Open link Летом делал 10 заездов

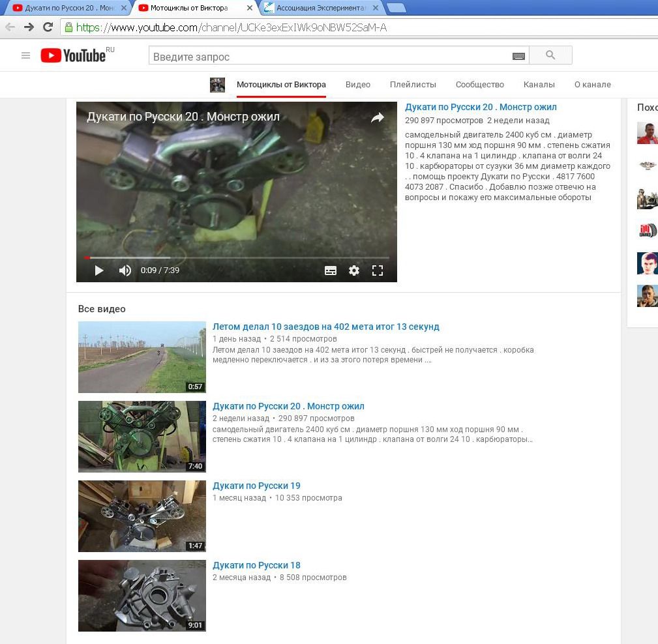(x=325, y=327)
